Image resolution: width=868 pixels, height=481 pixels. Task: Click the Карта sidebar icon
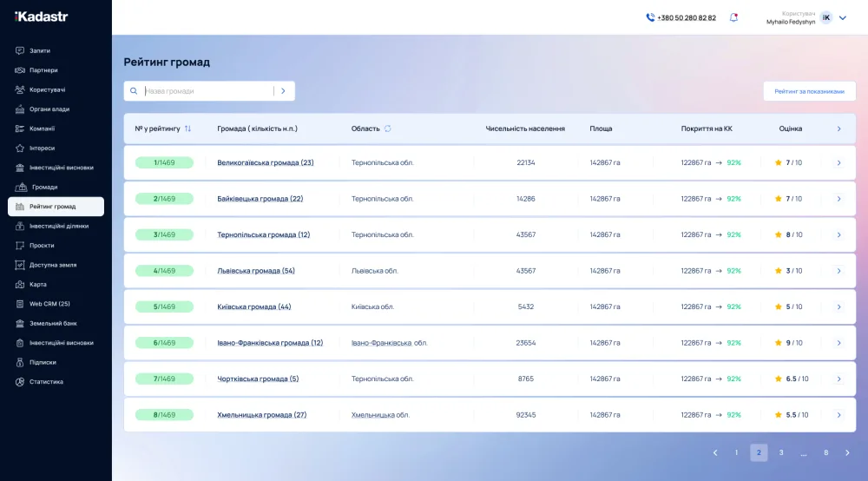[20, 285]
